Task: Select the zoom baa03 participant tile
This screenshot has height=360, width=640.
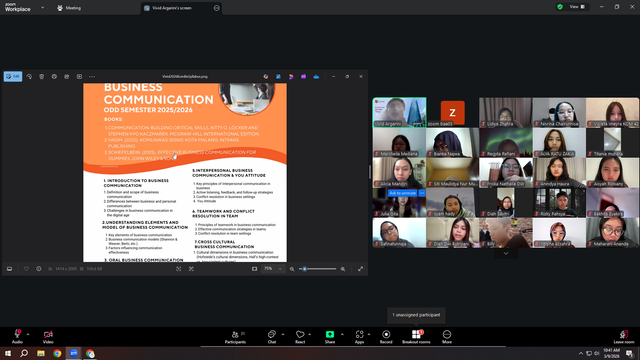Action: tap(453, 112)
